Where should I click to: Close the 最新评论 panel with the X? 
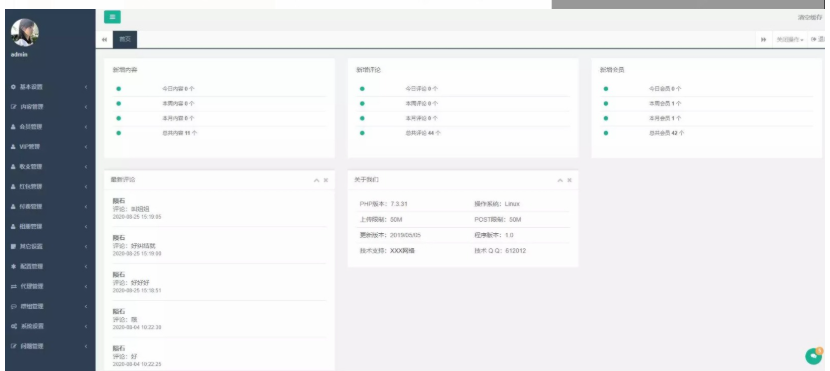[326, 180]
